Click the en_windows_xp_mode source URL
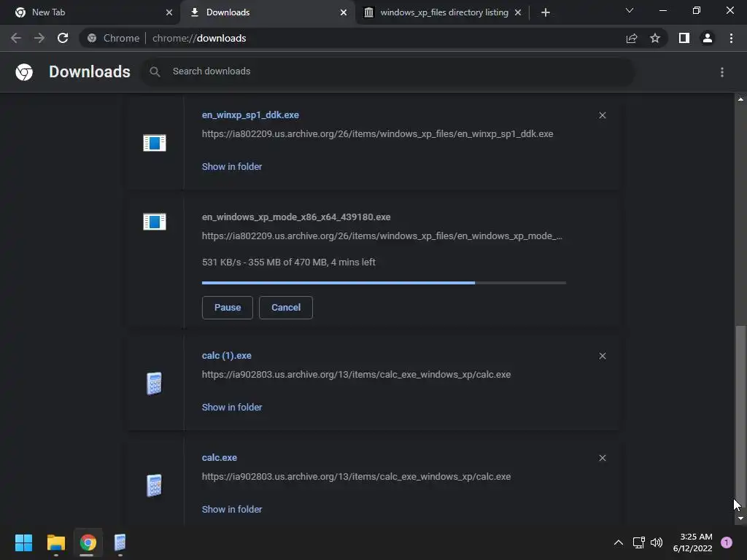Image resolution: width=747 pixels, height=560 pixels. click(x=382, y=236)
